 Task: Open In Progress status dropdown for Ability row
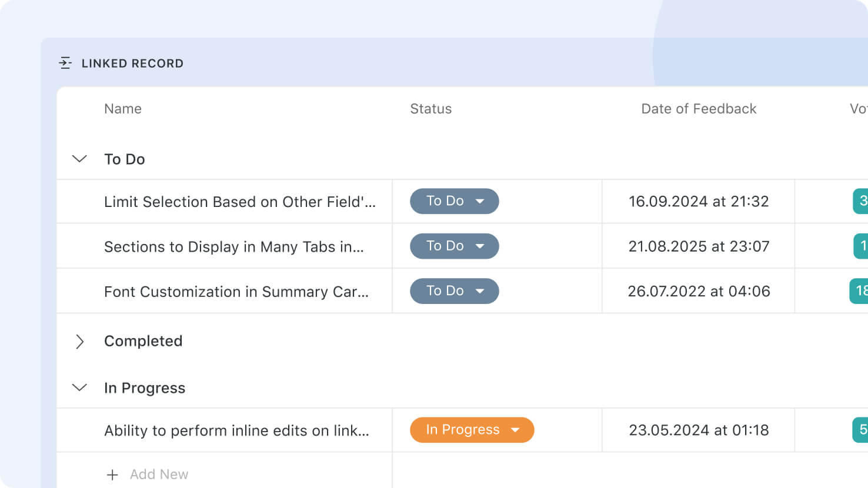tap(472, 430)
